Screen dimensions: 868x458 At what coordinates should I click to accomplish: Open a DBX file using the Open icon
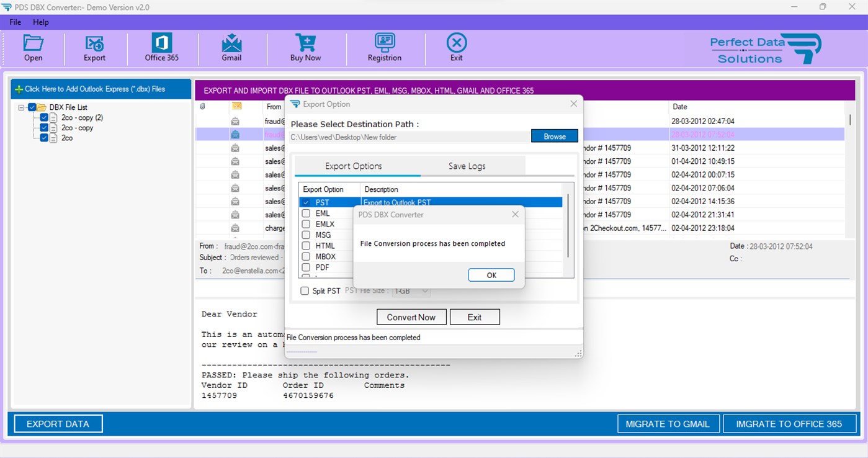tap(33, 48)
